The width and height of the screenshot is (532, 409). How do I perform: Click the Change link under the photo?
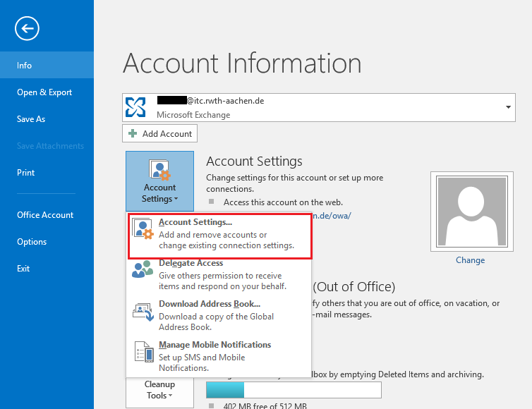[470, 260]
